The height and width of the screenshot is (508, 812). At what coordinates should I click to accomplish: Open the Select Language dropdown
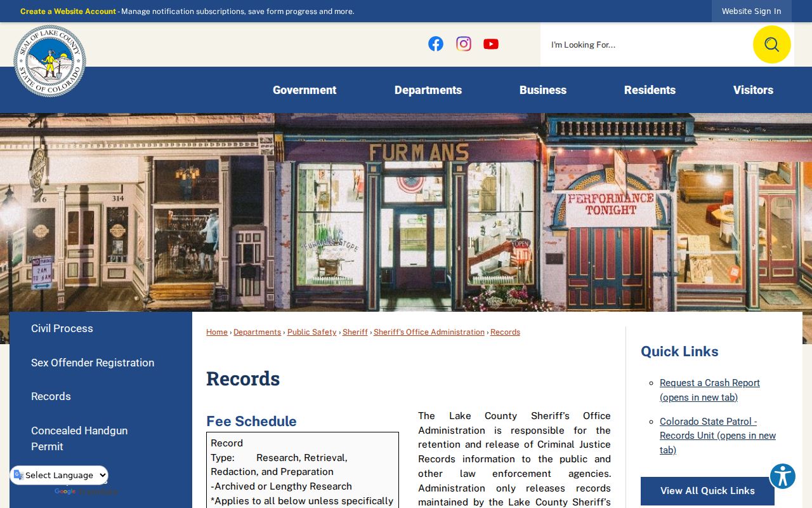coord(59,475)
